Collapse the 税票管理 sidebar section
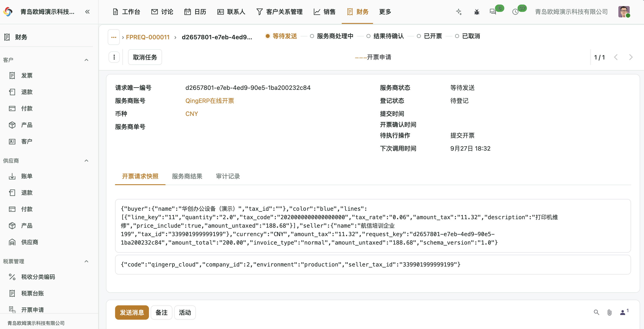This screenshot has height=329, width=644. point(86,261)
